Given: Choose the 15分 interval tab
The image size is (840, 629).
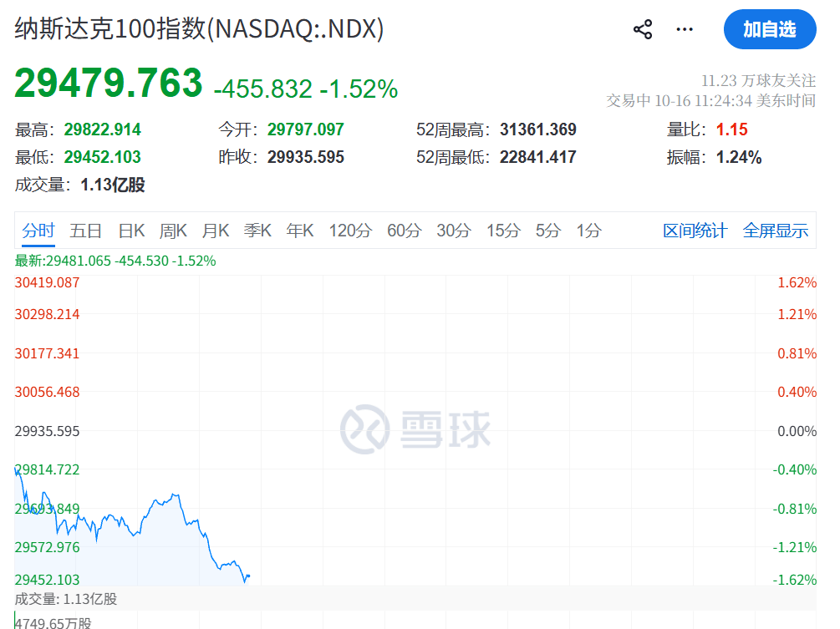Looking at the screenshot, I should [x=503, y=231].
